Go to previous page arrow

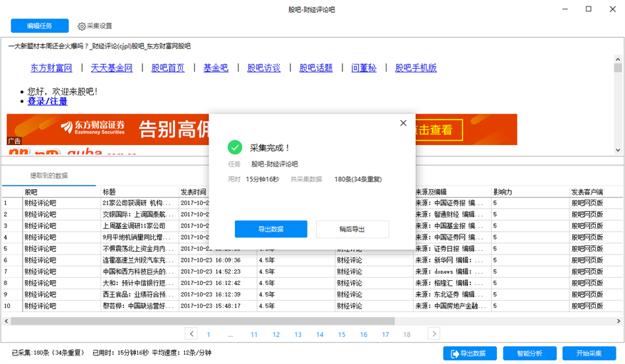[191, 333]
